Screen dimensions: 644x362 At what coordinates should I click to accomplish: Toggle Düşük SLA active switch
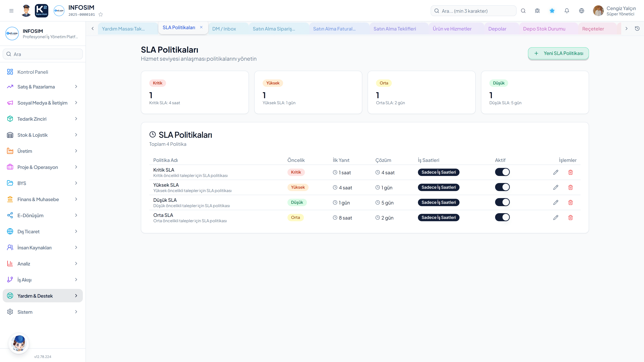click(502, 202)
